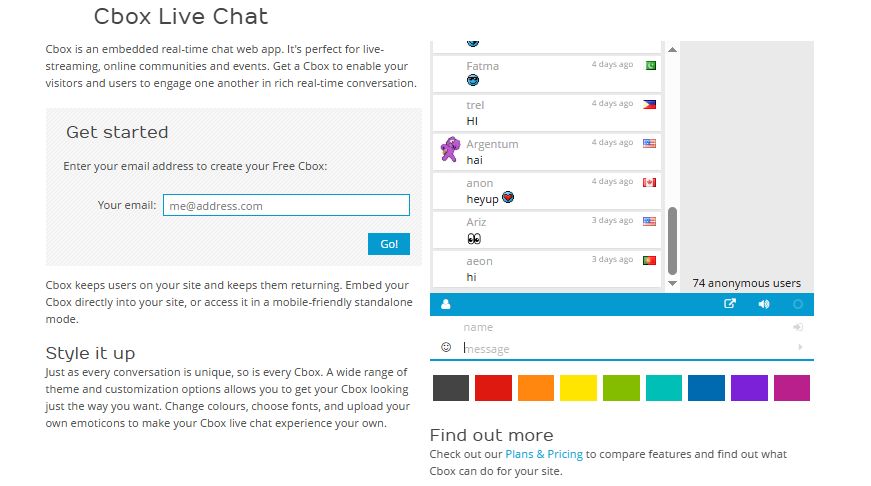Toggle the circle status indicator
This screenshot has height=486, width=871.
coord(798,304)
